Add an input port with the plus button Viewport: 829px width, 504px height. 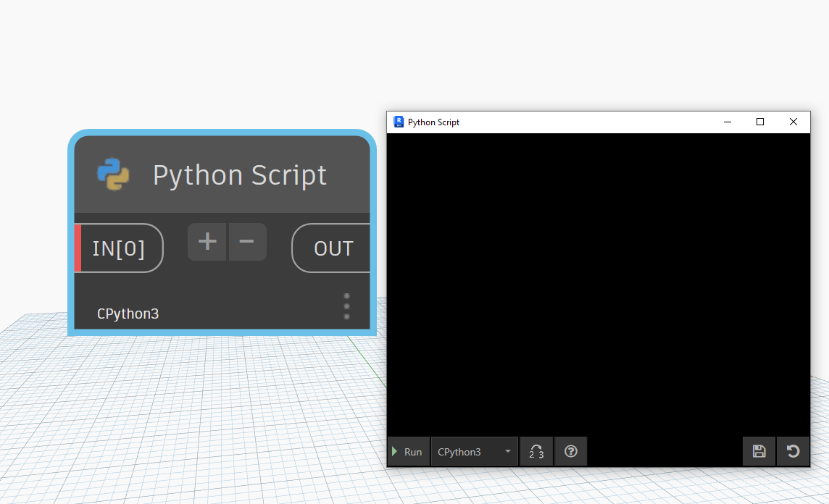207,242
